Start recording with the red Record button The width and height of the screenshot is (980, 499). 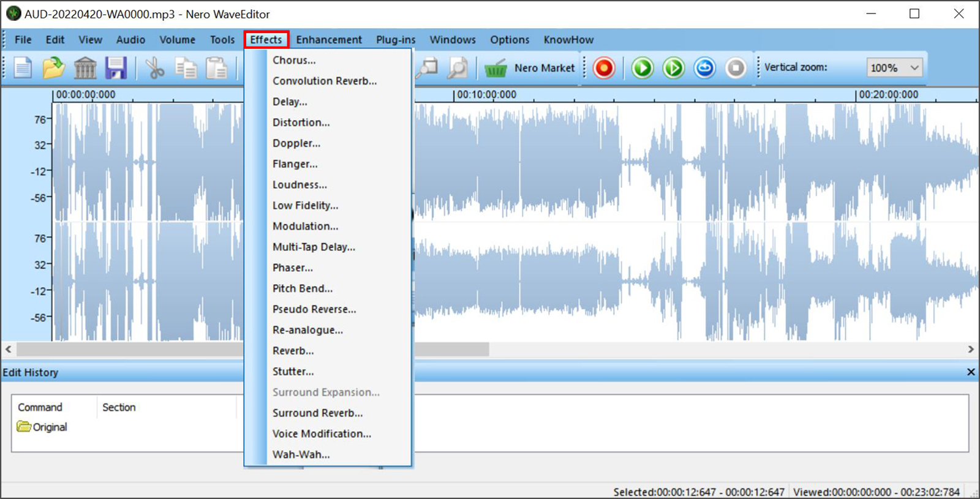coord(604,68)
